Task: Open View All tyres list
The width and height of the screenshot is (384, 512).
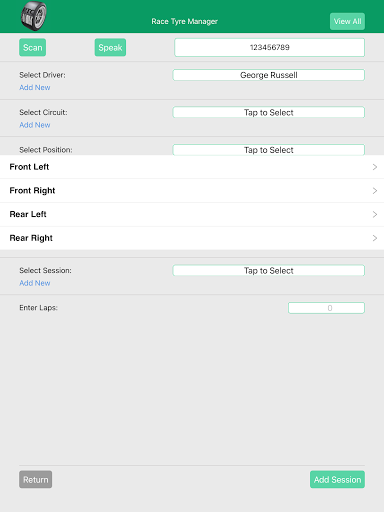Action: [x=347, y=21]
